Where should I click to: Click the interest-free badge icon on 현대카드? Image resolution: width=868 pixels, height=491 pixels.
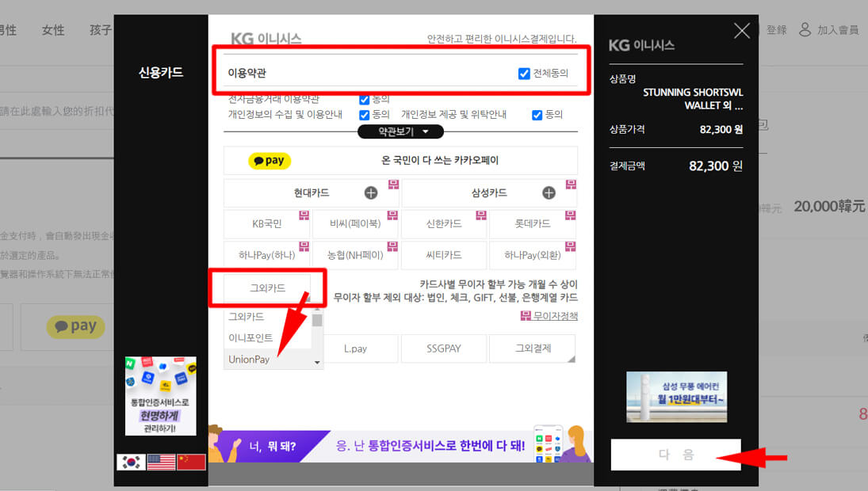[x=394, y=184]
